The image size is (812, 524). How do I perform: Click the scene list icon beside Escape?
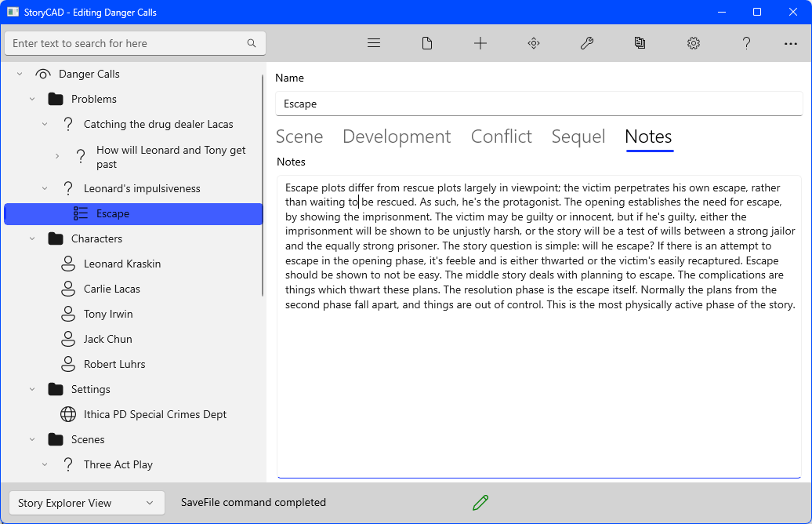[x=80, y=213]
